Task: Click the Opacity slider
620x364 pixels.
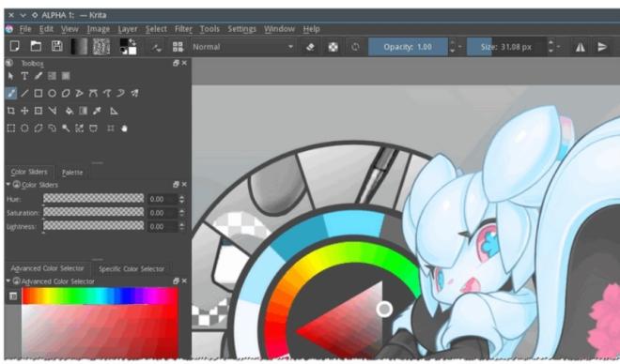Action: click(408, 47)
